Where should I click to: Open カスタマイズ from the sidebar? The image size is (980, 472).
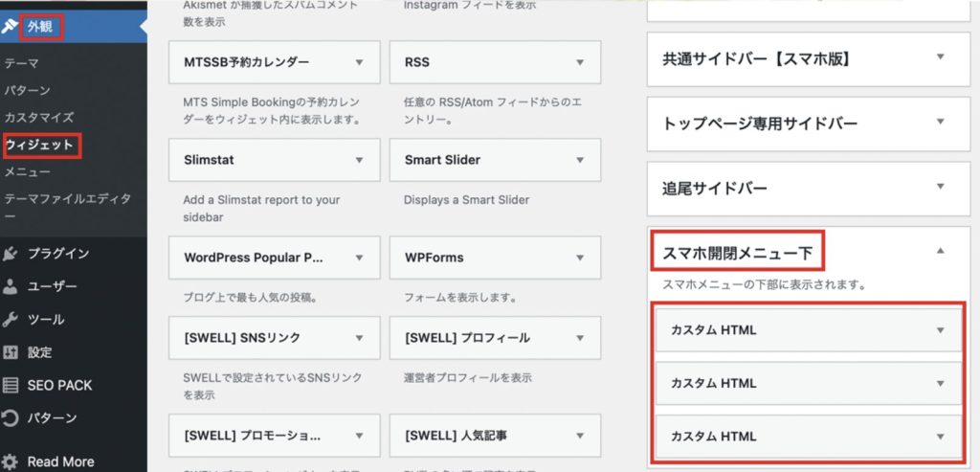pyautogui.click(x=39, y=117)
